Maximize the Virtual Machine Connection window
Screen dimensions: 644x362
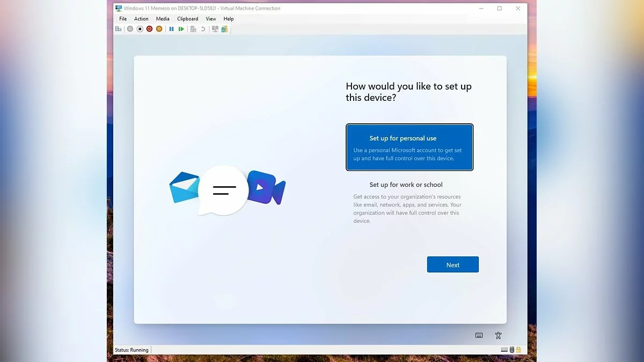500,8
